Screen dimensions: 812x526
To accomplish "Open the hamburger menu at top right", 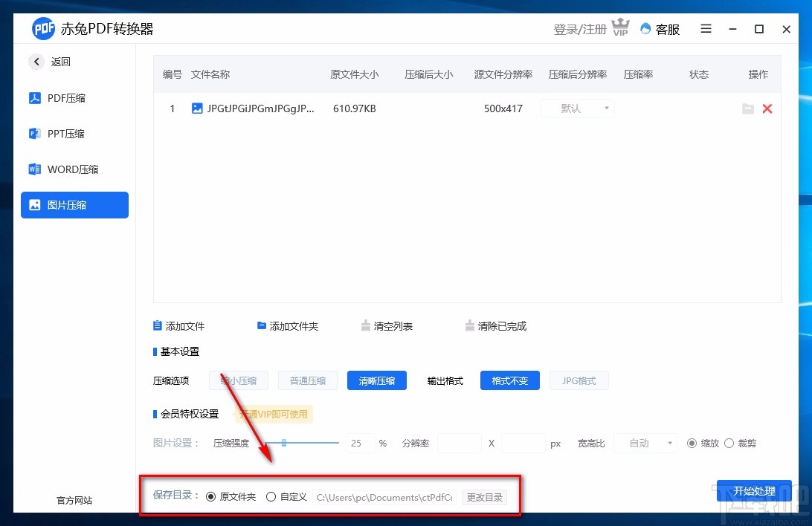I will click(705, 29).
